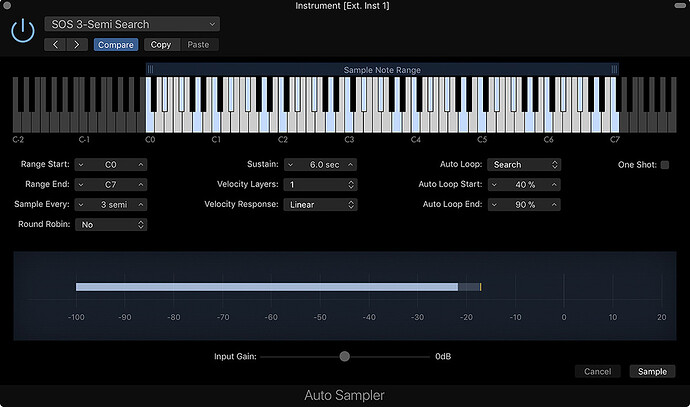Click the 3 semi value field
Image resolution: width=690 pixels, height=407 pixels.
click(114, 205)
